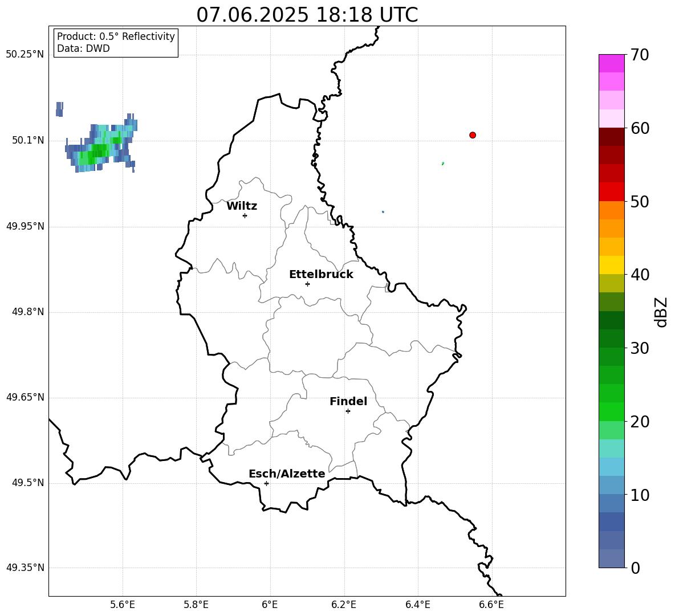
Task: Click the tiny green echo below the red dot
Action: (x=443, y=164)
